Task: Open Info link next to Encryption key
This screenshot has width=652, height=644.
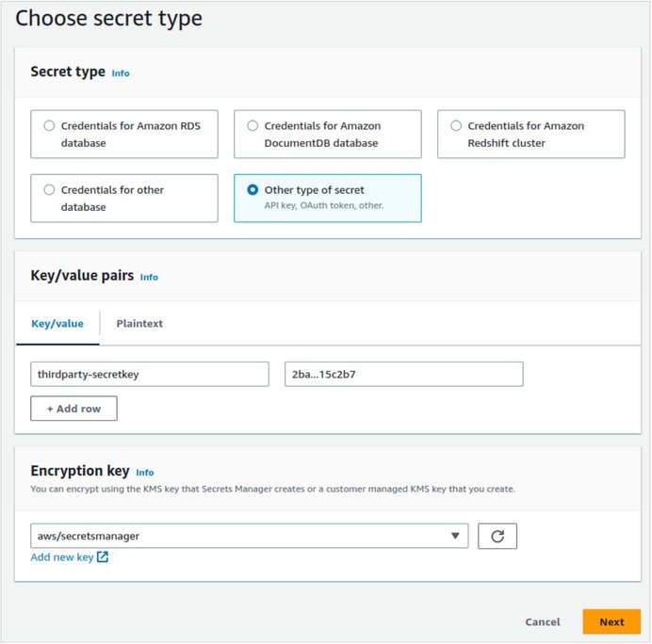Action: pyautogui.click(x=145, y=473)
